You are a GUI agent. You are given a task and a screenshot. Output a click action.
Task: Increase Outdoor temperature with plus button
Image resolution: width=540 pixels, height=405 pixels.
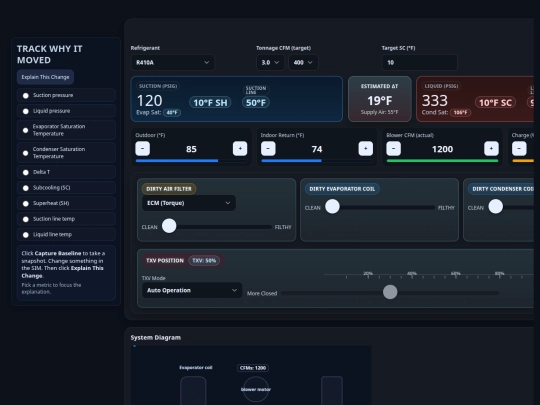pyautogui.click(x=240, y=148)
